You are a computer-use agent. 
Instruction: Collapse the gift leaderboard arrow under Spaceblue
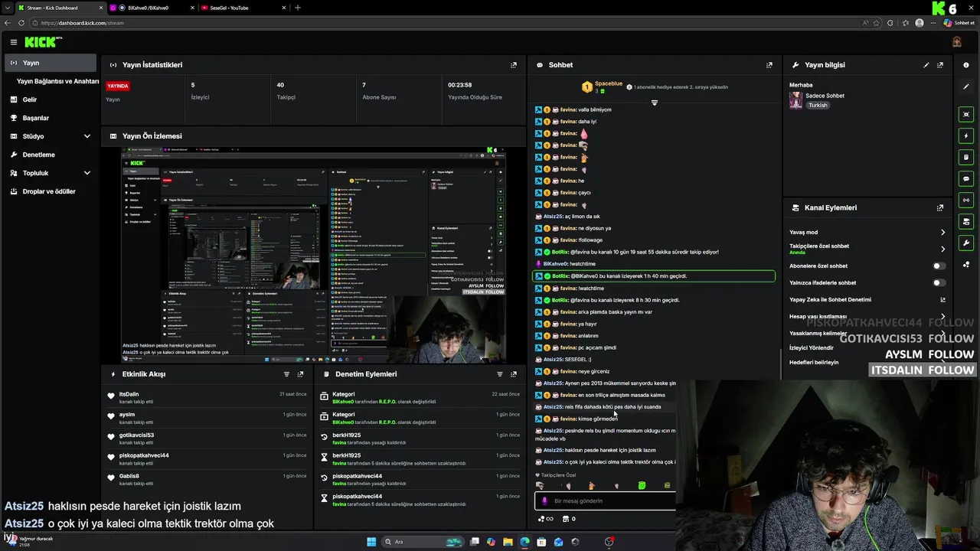pos(654,103)
